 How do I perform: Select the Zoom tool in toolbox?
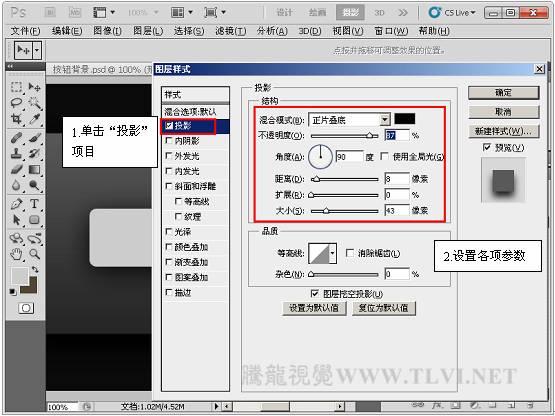point(34,254)
